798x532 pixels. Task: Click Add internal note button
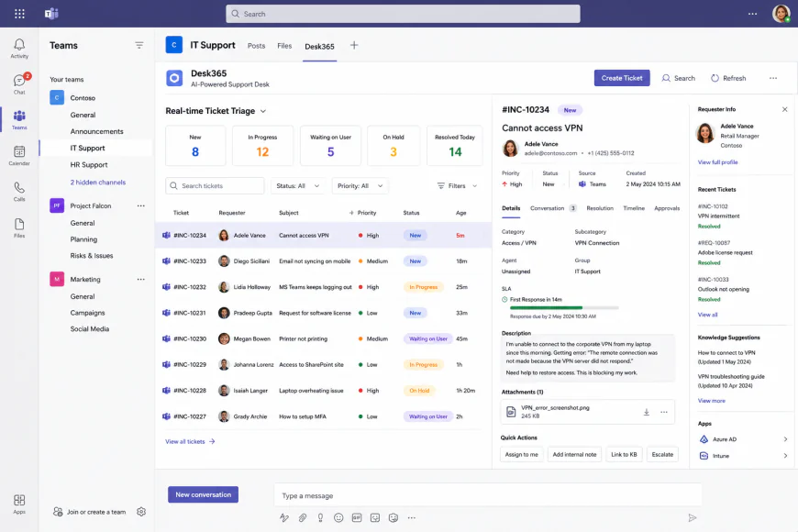[574, 455]
